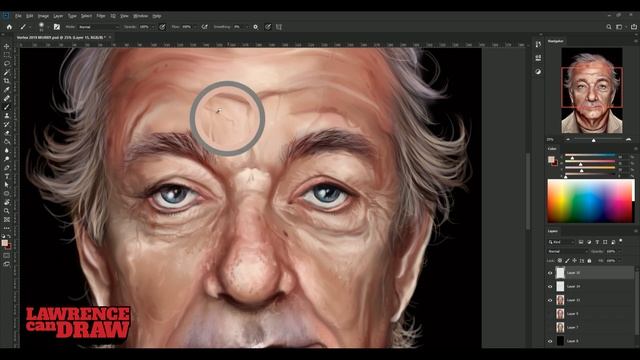Image resolution: width=640 pixels, height=360 pixels.
Task: Select the Eyedropper tool
Action: click(7, 89)
